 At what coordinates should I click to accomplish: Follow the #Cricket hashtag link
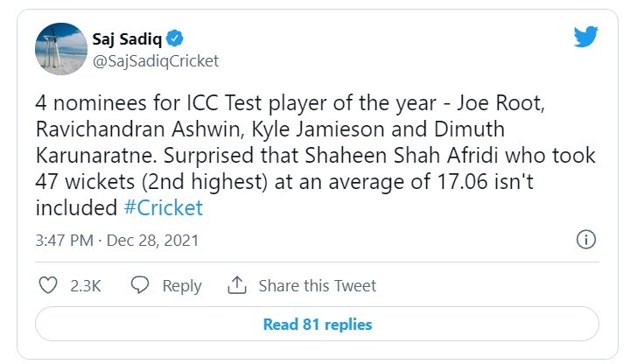coord(163,208)
